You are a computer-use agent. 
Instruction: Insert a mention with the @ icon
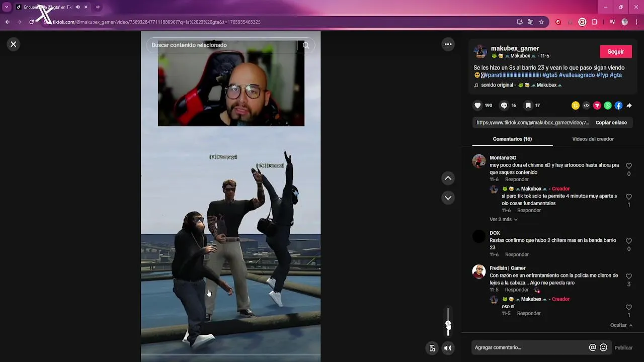(x=592, y=347)
